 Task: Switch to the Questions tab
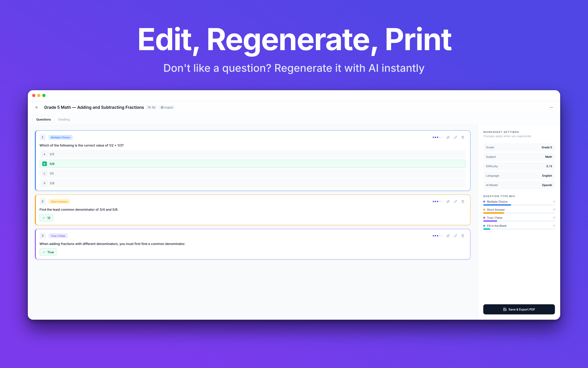pos(44,119)
